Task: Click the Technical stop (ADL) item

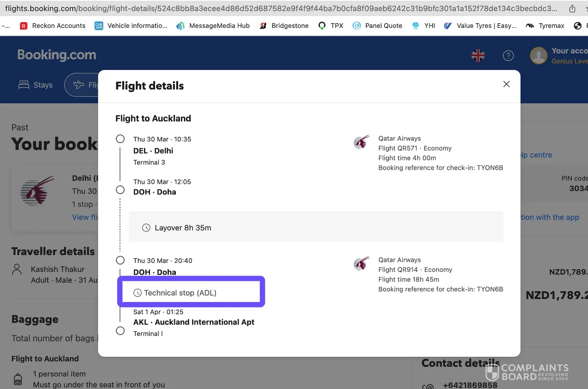Action: click(x=180, y=293)
